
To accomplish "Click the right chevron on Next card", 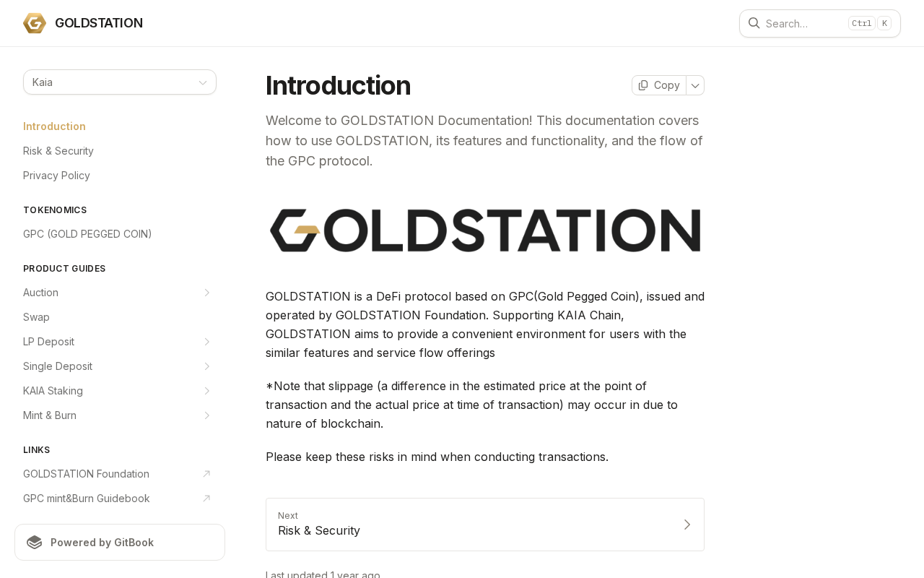I will [x=687, y=525].
